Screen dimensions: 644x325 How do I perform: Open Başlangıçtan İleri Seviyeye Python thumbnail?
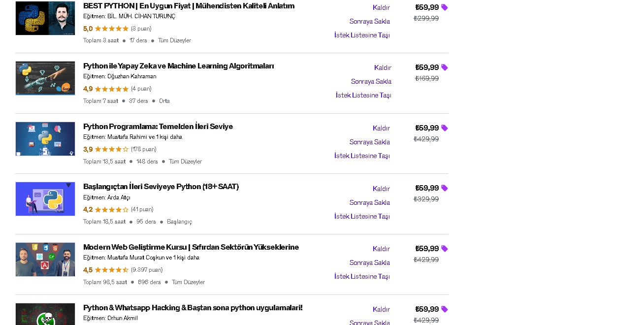click(x=45, y=199)
